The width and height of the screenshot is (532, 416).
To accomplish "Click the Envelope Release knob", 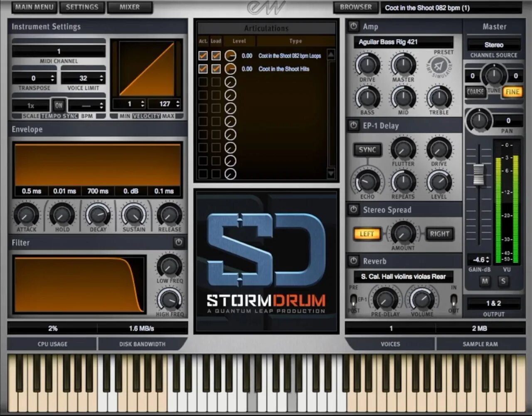I will coord(169,215).
